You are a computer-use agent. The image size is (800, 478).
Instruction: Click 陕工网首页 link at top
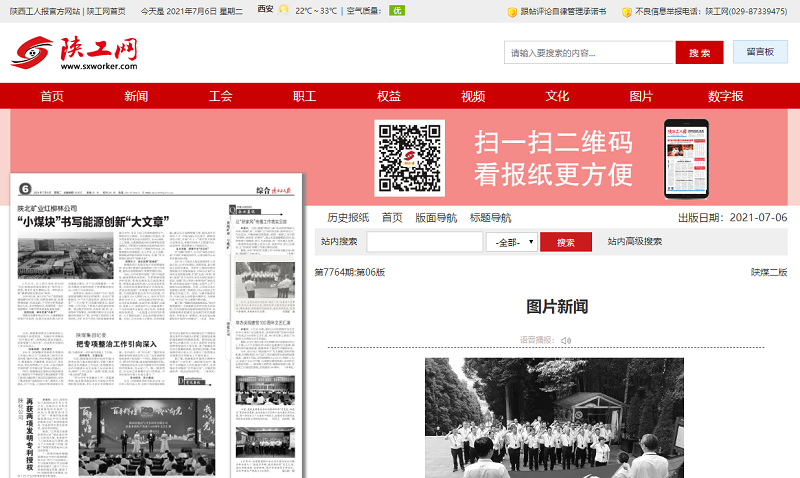(106, 11)
